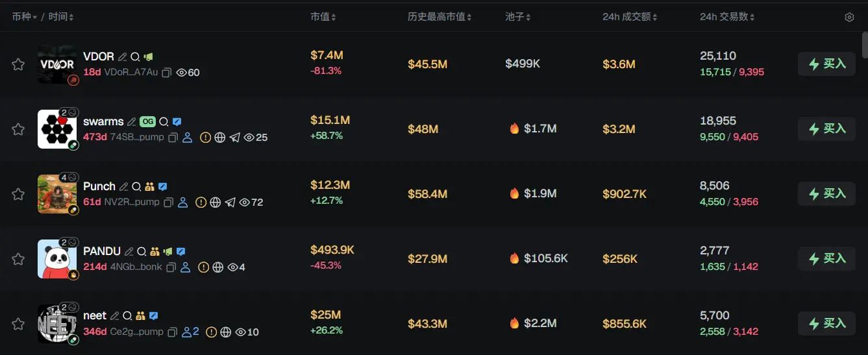Click the search icon beside swarms
This screenshot has width=868, height=355.
(164, 122)
